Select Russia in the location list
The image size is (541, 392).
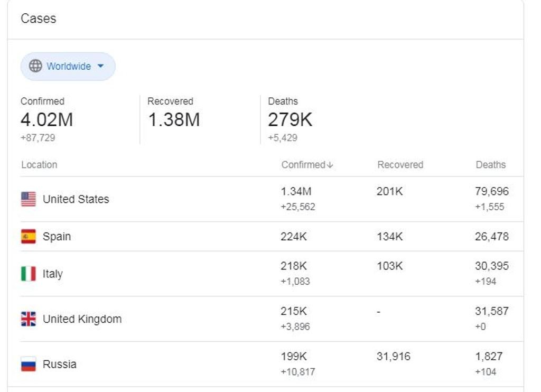272,364
